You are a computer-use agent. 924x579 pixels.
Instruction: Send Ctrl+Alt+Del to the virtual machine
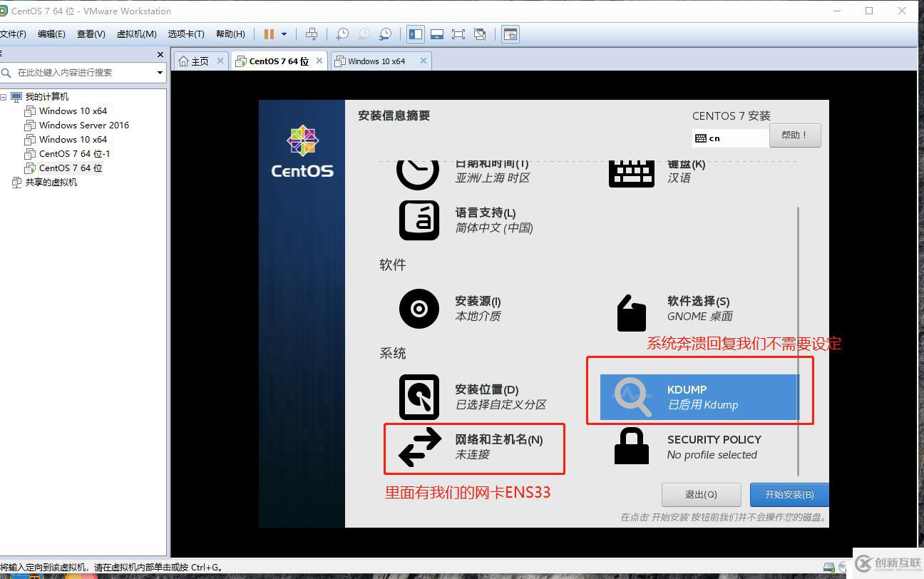click(312, 34)
